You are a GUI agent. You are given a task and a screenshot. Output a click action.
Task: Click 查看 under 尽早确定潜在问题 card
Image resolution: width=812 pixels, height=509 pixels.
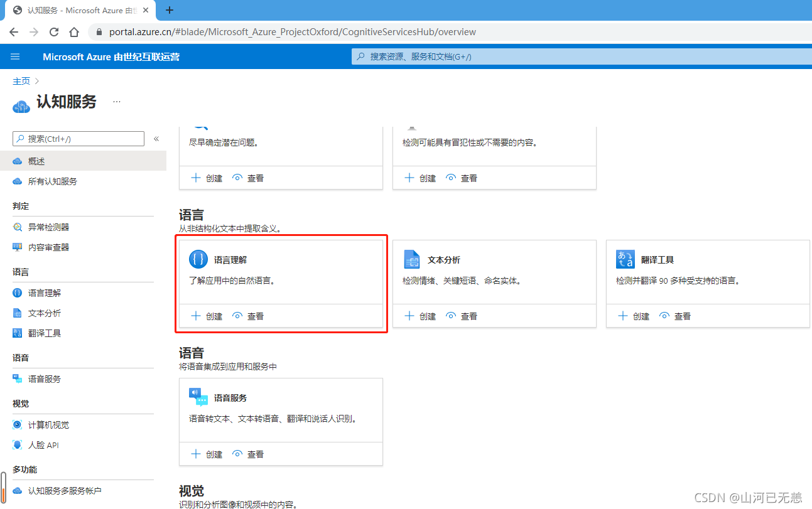(x=248, y=178)
